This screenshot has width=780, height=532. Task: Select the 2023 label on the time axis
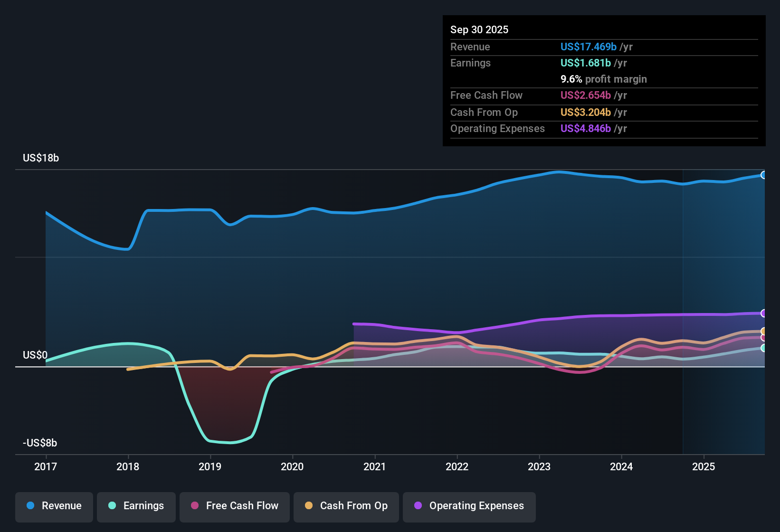(539, 466)
